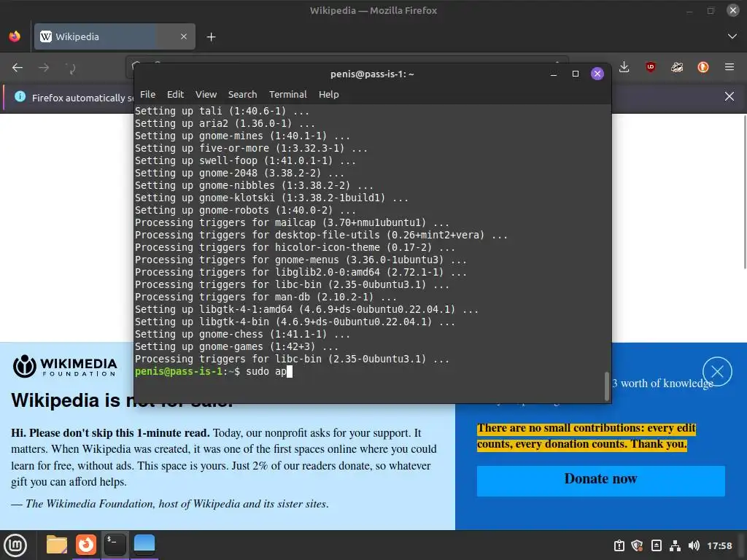Viewport: 747px width, 560px height.
Task: Click the Firefox page vertical scrollbar
Action: [745, 192]
